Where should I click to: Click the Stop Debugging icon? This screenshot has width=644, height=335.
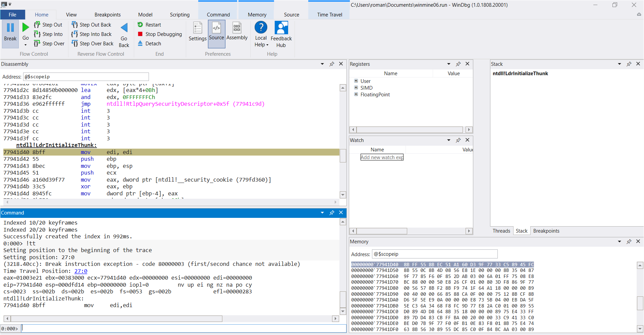pos(140,34)
